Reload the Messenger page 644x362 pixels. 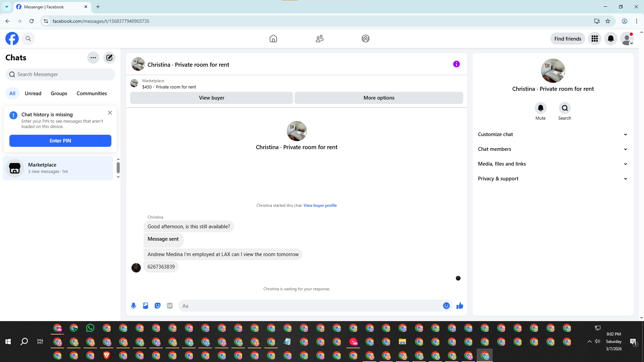coord(32,21)
